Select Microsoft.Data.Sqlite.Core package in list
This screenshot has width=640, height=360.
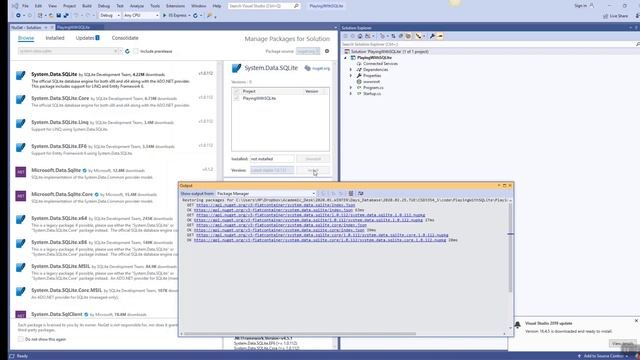pyautogui.click(x=96, y=198)
